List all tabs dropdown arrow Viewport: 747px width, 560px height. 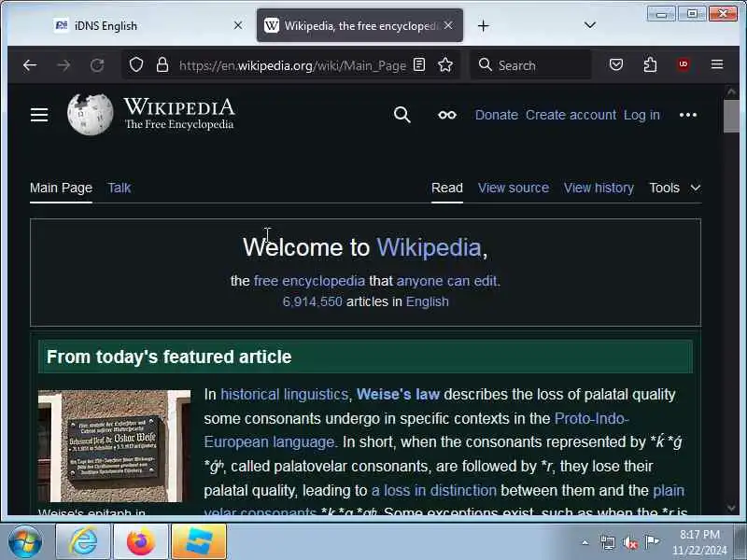click(590, 25)
